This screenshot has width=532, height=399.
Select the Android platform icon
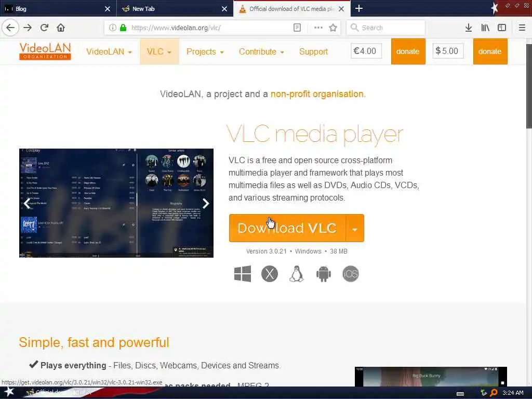coord(324,274)
